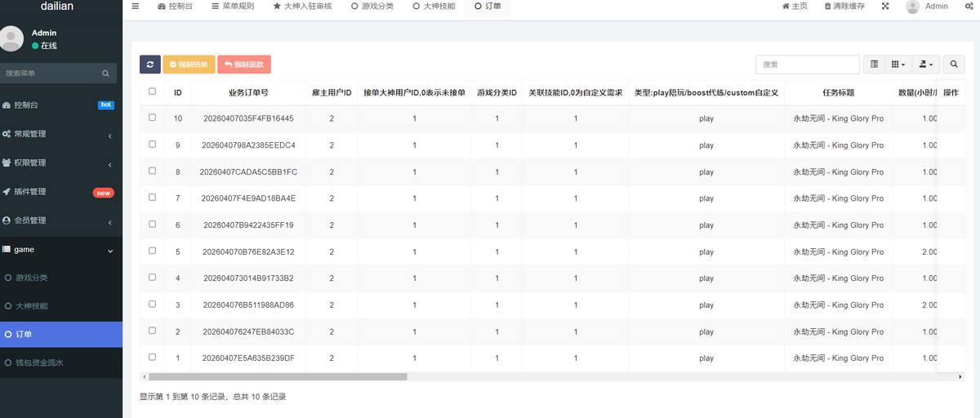The image size is (980, 418).
Task: Open 订单 in the sidebar
Action: (x=61, y=334)
